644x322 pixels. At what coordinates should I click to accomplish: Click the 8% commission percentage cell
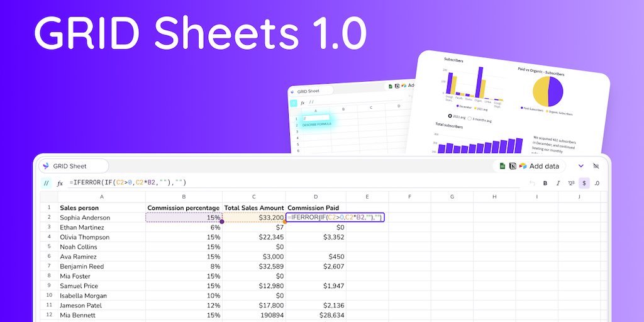point(184,266)
